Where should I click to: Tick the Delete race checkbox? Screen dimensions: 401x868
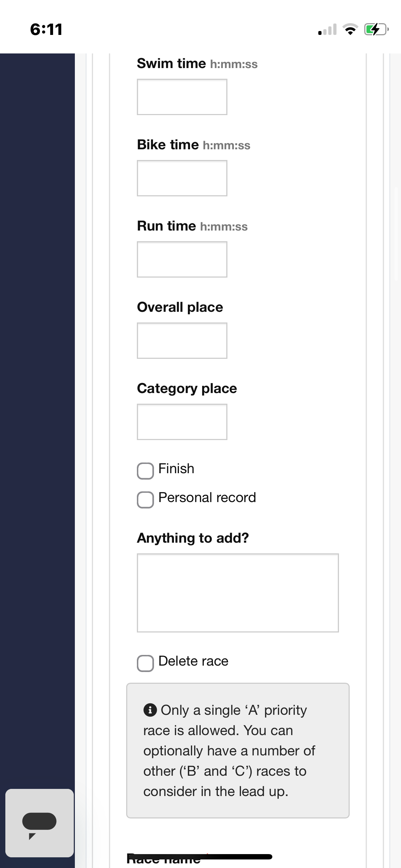point(145,663)
